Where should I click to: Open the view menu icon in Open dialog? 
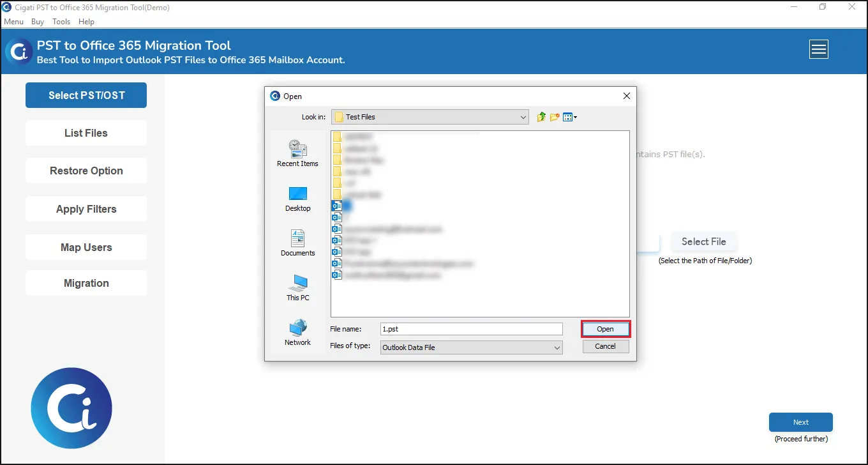pos(569,117)
